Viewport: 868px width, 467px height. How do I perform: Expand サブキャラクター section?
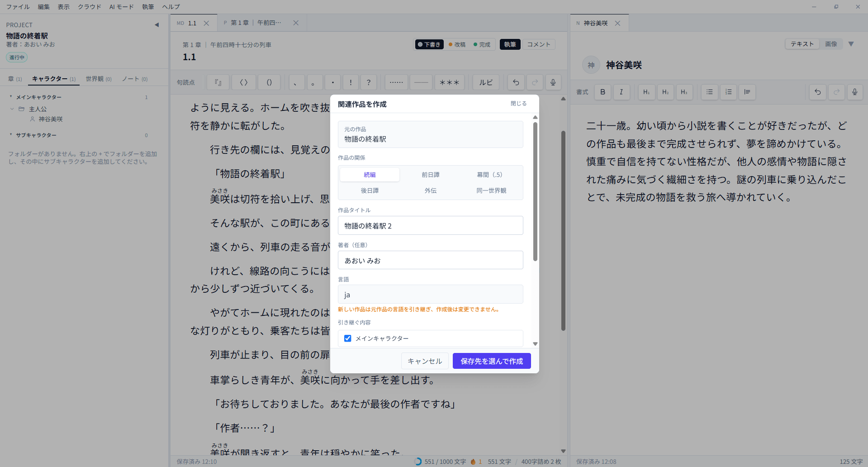pyautogui.click(x=11, y=135)
